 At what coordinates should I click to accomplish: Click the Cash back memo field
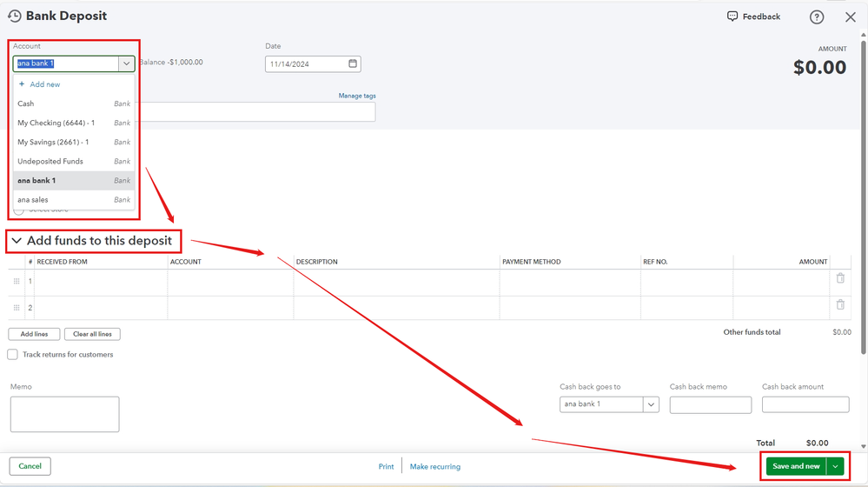711,405
